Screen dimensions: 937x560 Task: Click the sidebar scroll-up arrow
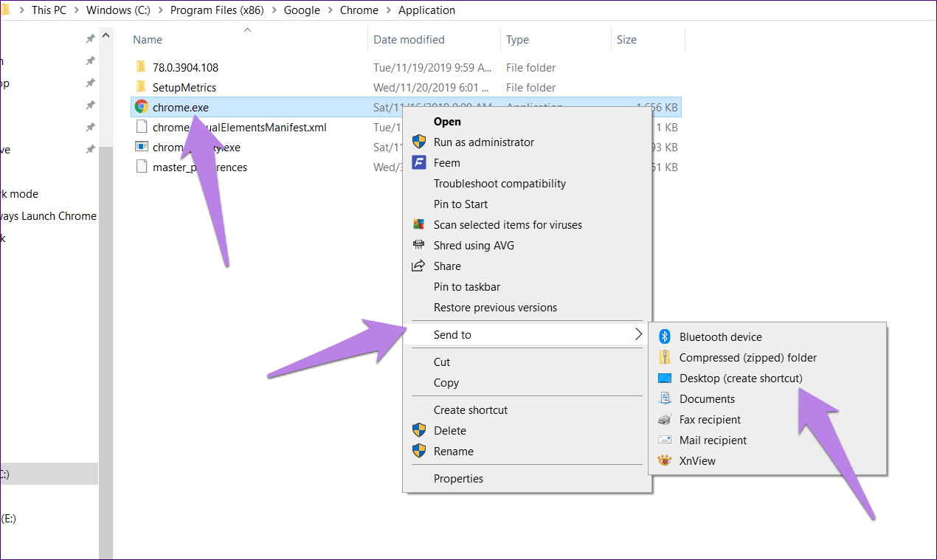tap(106, 34)
